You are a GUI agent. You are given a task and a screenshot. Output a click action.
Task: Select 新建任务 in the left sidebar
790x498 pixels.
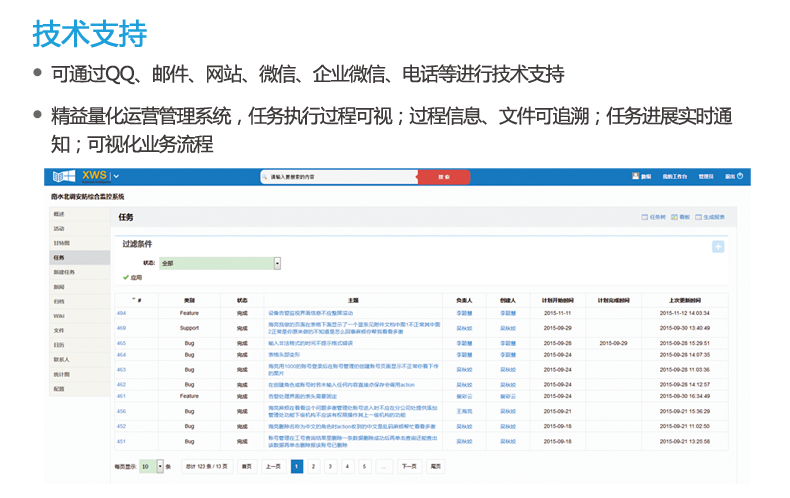pos(64,272)
